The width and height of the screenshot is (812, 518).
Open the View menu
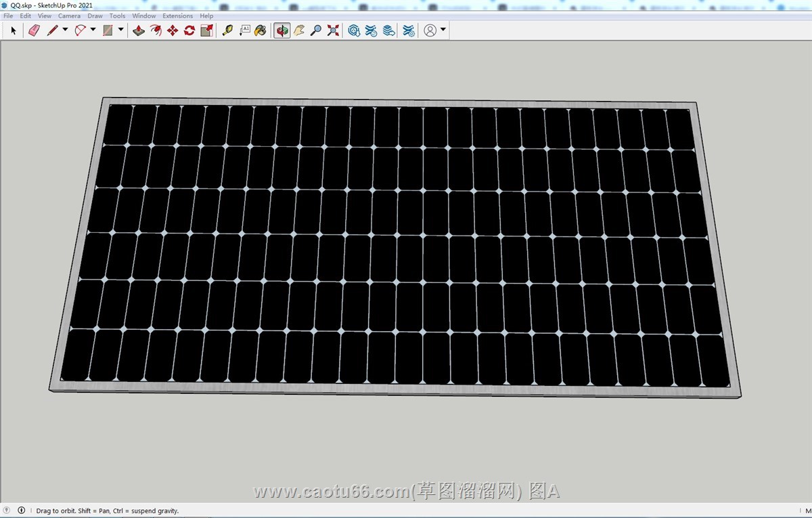(45, 16)
